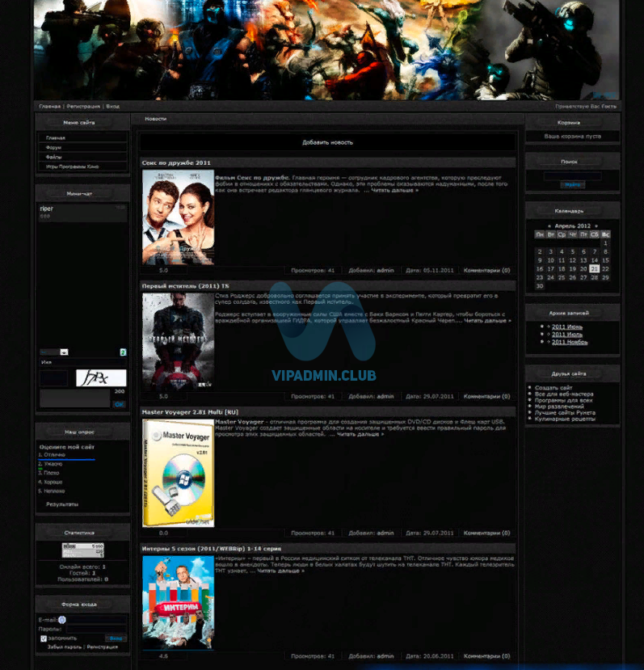Click 'Читать дальше' on the Master Voyager post
Viewport: 644px width, 670px height.
[360, 434]
